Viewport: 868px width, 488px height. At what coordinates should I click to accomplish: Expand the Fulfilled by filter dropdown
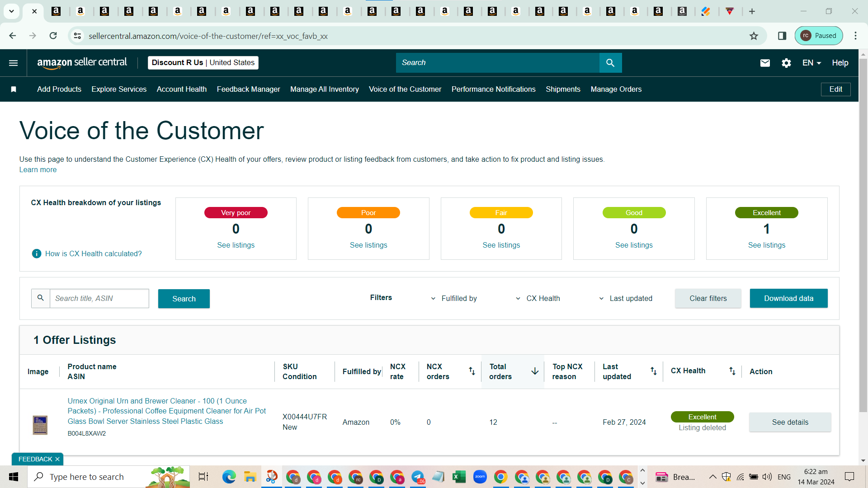coord(454,298)
